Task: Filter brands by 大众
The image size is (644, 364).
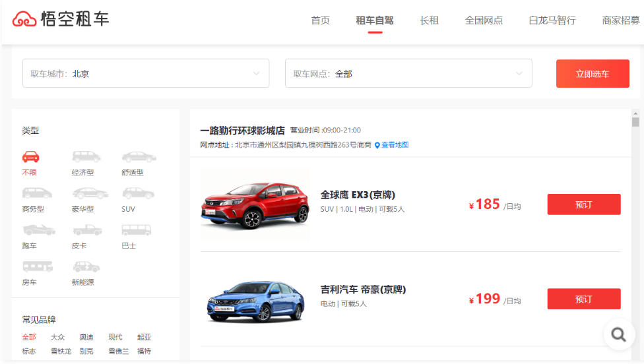Action: [x=58, y=337]
